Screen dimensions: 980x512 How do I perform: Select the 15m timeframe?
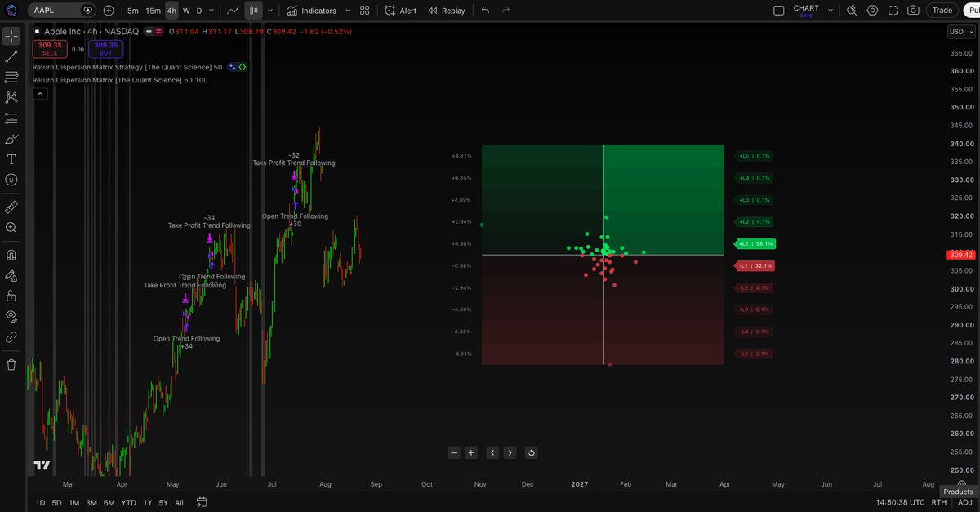(x=153, y=11)
